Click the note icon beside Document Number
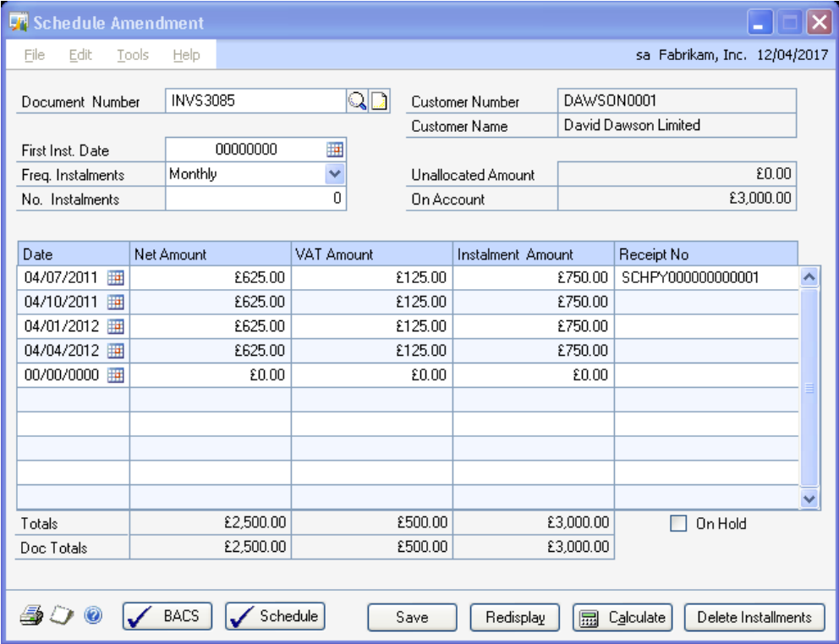This screenshot has height=644, width=839. click(380, 101)
